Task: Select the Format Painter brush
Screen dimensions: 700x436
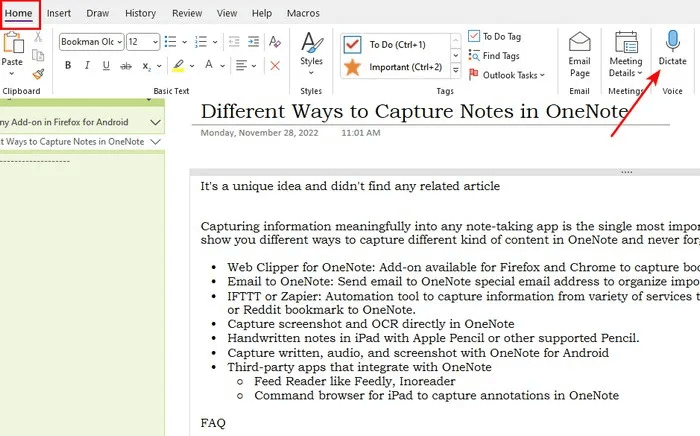Action: click(38, 74)
